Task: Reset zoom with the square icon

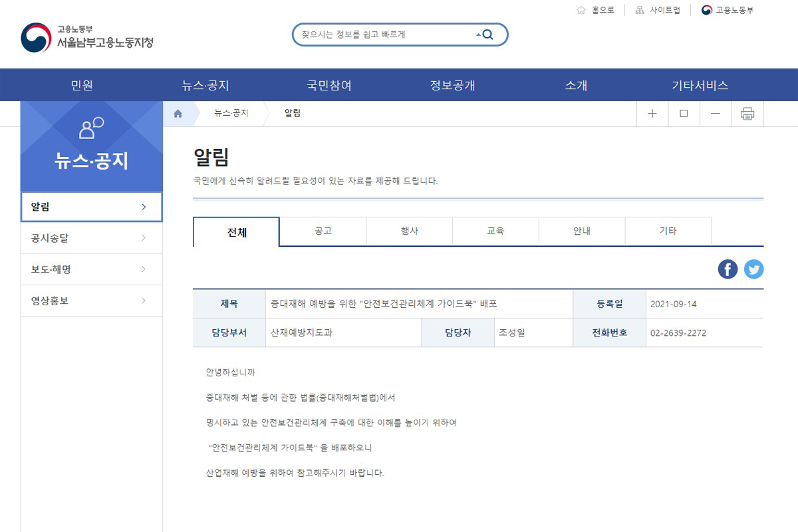Action: pos(684,114)
